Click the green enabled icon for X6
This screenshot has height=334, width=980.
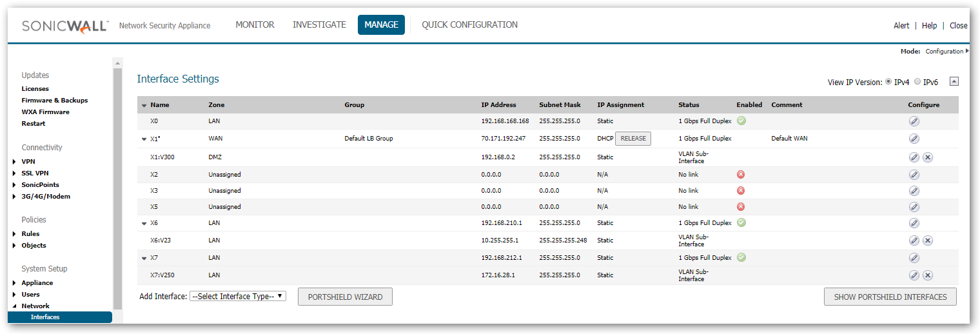(741, 222)
